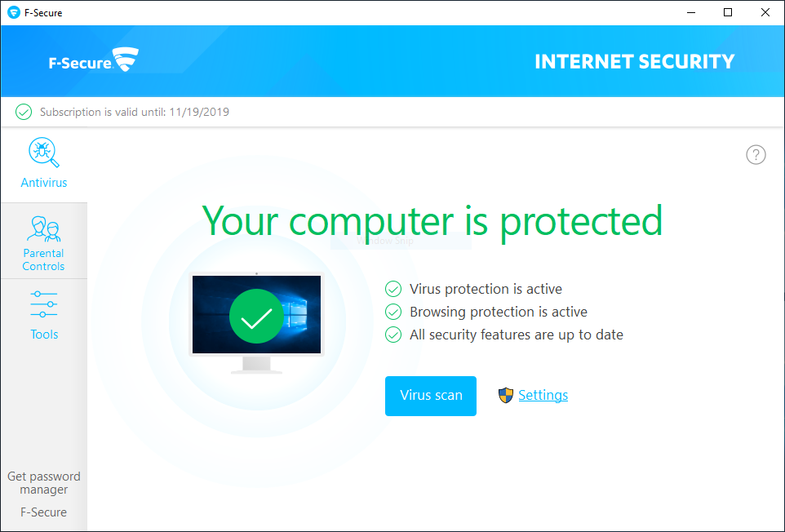Click the Antivirus bug magnifier icon
Image resolution: width=785 pixels, height=532 pixels.
click(44, 153)
